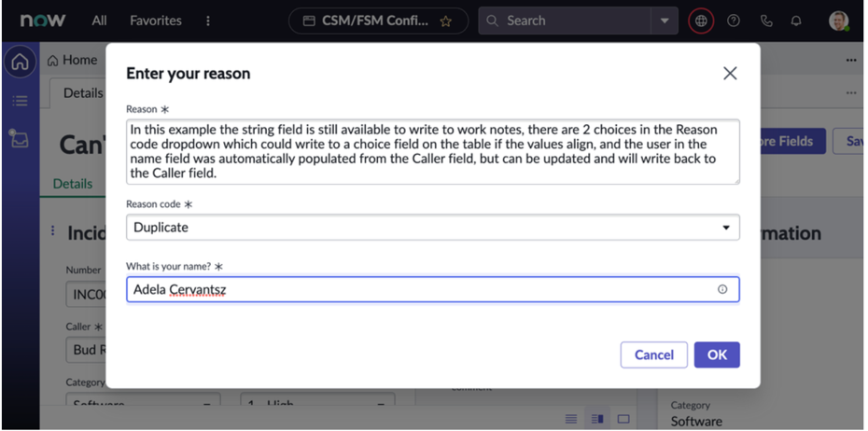Open the All menu
Screen dimensions: 868x431
pos(100,21)
